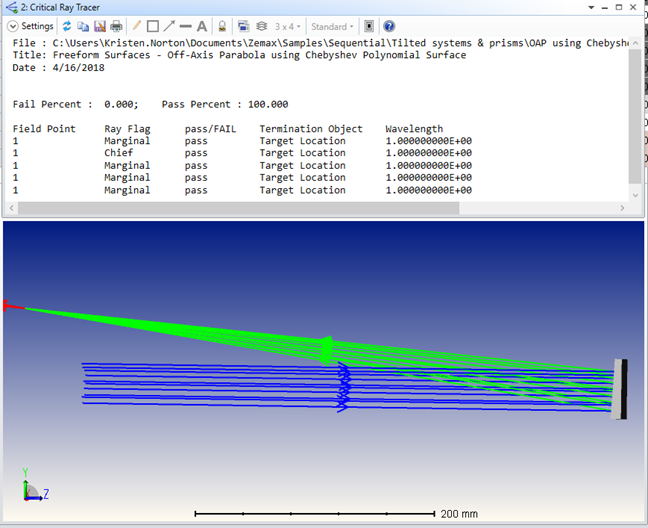Screen dimensions: 648x528
Task: Click the Settings label
Action: click(37, 26)
